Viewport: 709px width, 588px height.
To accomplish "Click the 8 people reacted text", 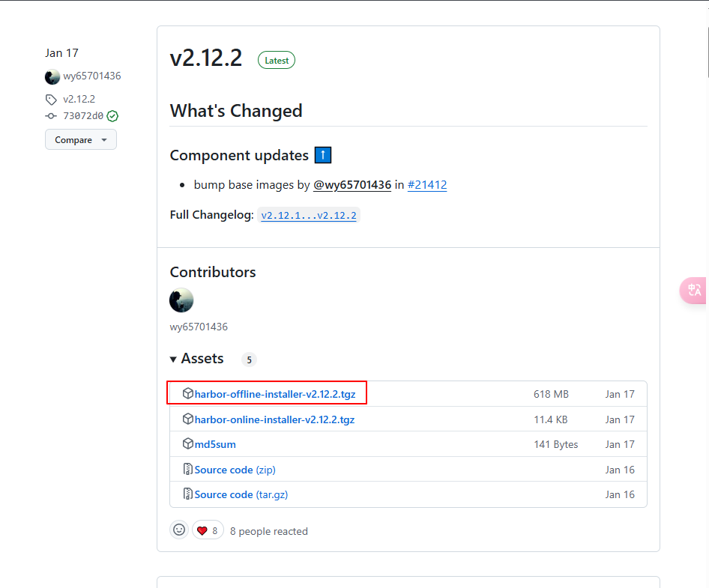I will 269,532.
